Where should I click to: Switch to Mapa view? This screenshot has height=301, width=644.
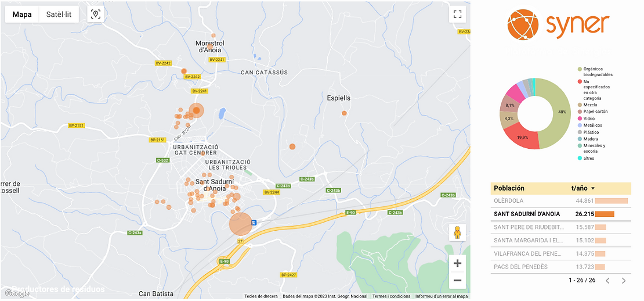click(x=22, y=15)
